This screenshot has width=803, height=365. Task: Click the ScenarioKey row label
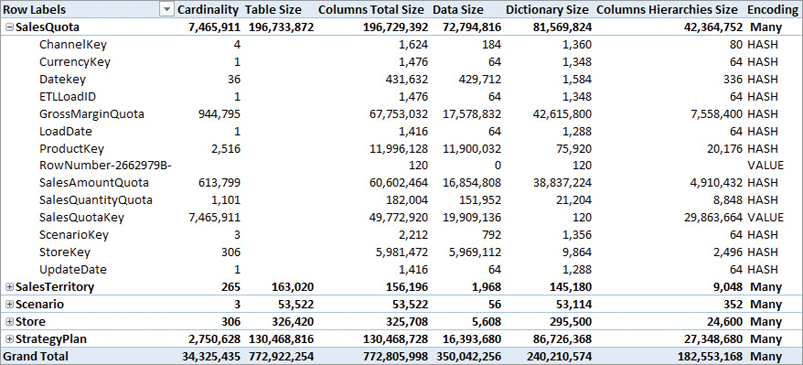click(x=74, y=235)
